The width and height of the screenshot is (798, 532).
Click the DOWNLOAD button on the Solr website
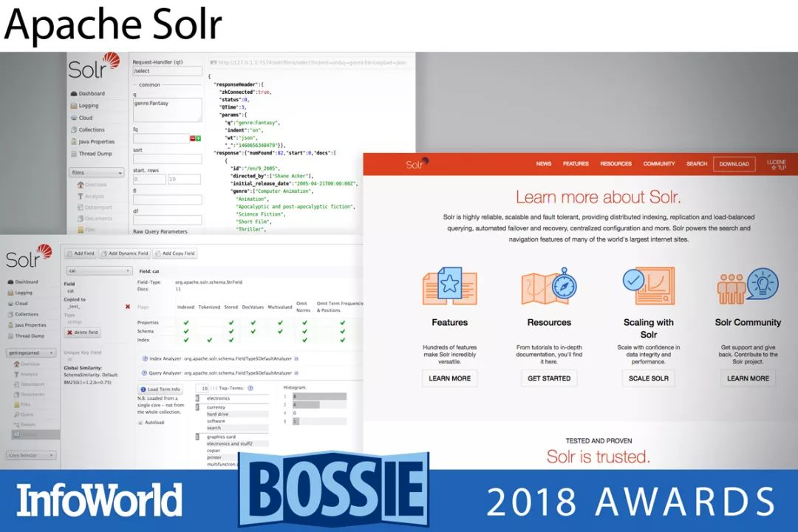(734, 164)
